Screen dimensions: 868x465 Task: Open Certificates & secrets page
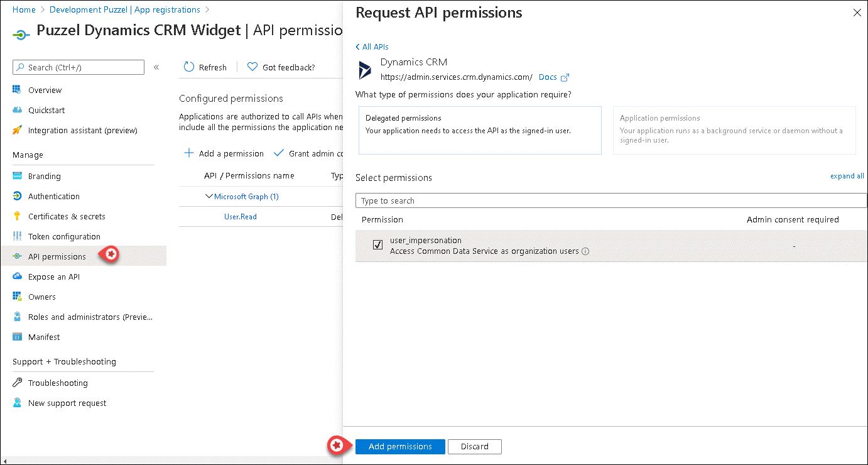click(x=67, y=216)
